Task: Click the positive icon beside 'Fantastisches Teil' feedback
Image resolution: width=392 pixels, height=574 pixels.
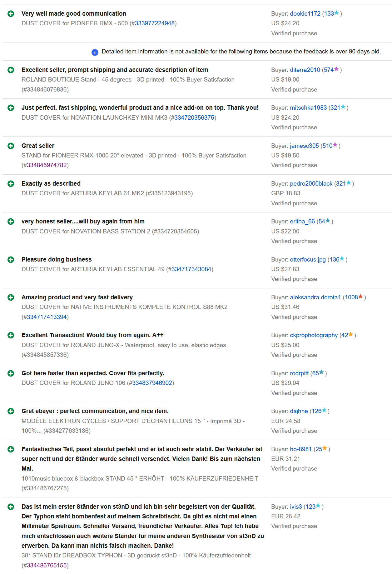Action: tap(11, 449)
